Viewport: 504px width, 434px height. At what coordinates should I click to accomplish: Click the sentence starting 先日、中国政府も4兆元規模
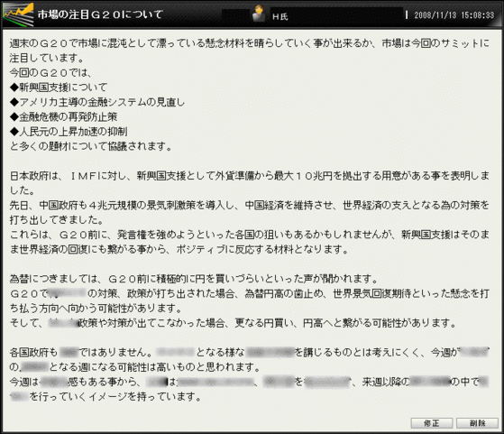250,212
